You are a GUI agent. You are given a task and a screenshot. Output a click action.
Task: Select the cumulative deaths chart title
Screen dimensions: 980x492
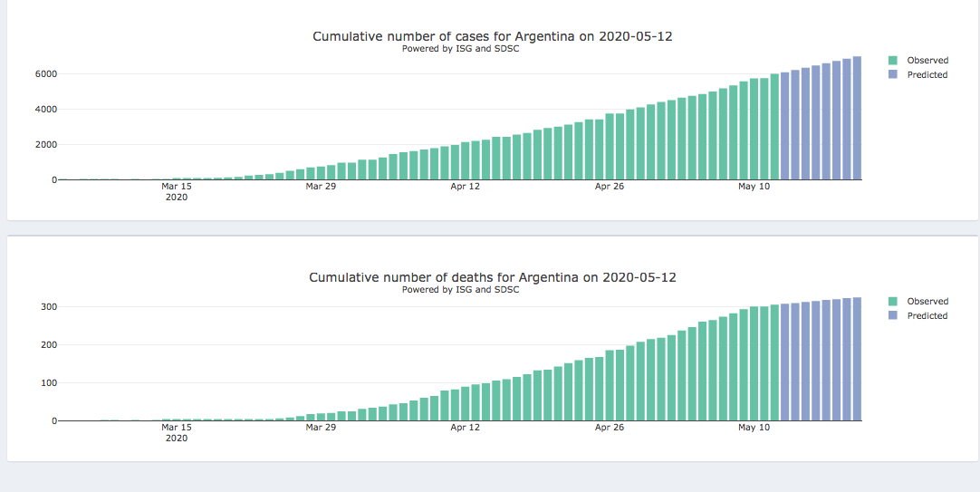click(493, 277)
